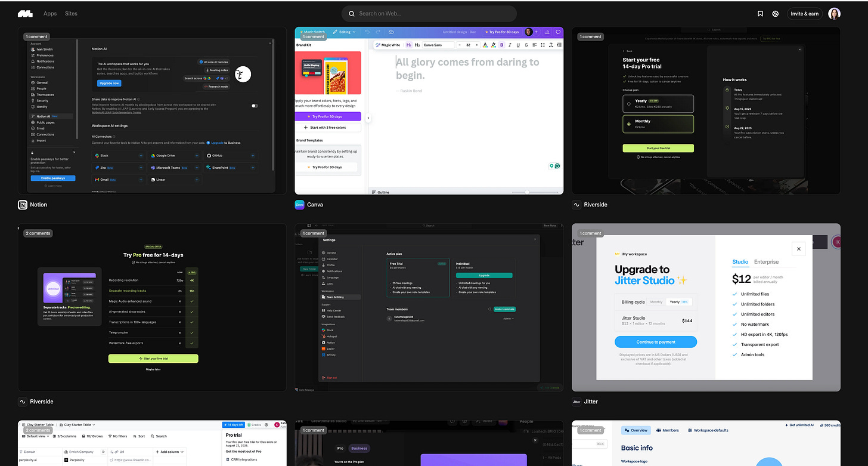Open the Outline panel in Canva
This screenshot has width=868, height=466.
(x=381, y=192)
